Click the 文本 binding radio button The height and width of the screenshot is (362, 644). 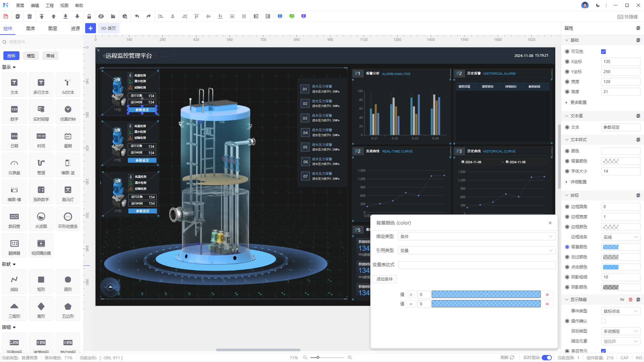coord(567,127)
